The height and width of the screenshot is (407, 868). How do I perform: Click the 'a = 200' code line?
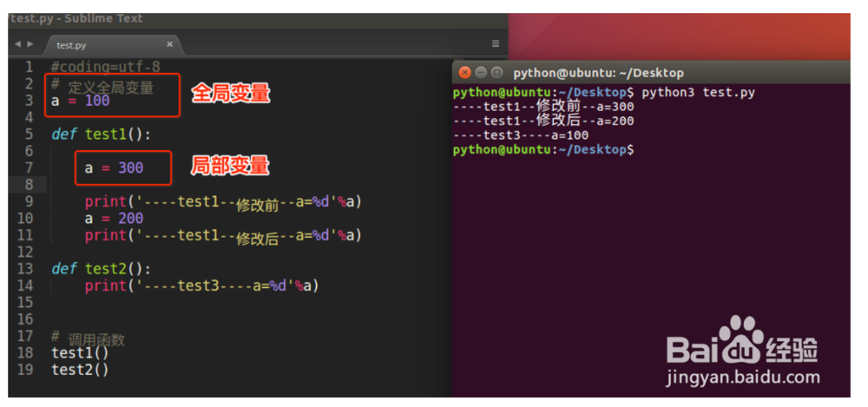114,218
